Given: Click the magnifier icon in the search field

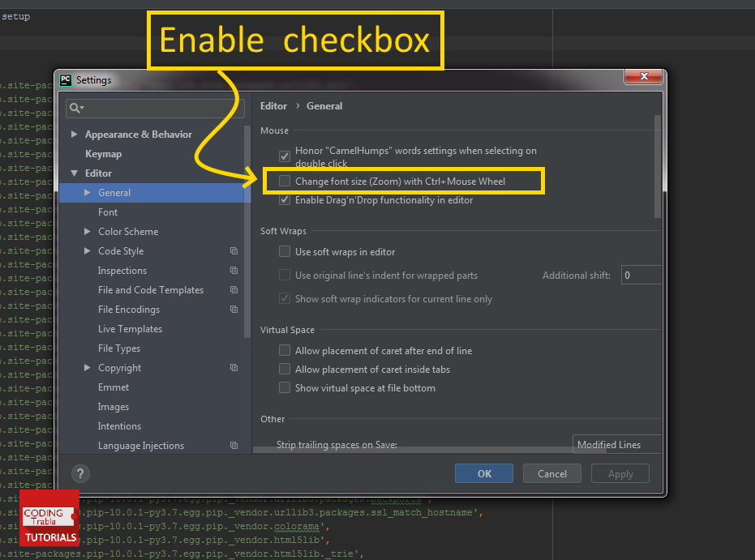Looking at the screenshot, I should (75, 107).
